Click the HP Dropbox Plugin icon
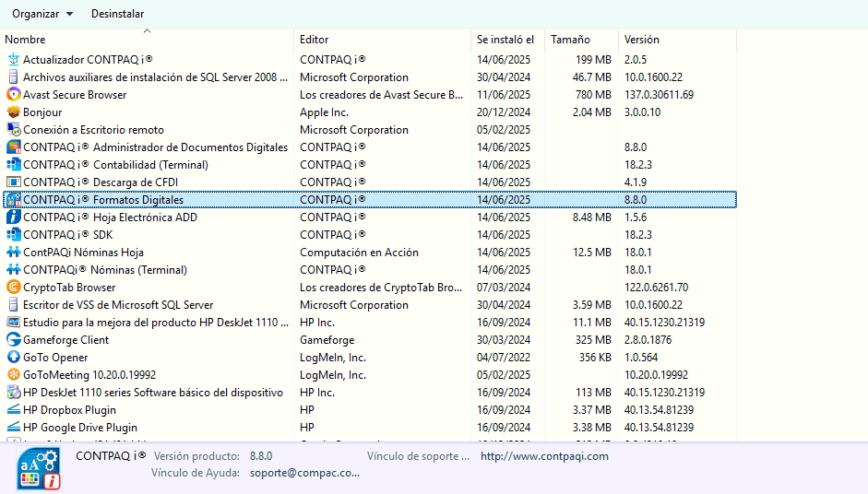868x494 pixels. click(14, 410)
